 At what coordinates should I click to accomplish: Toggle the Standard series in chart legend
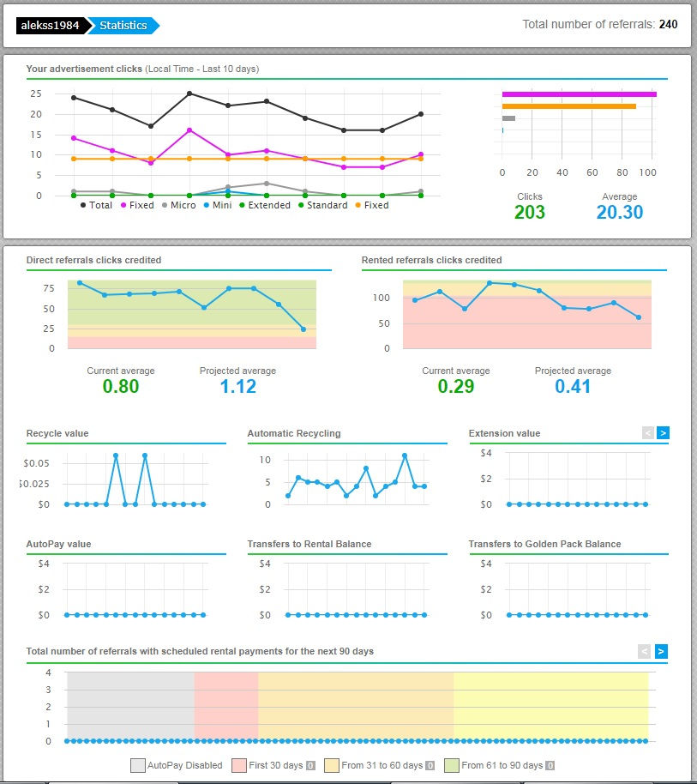tap(321, 206)
